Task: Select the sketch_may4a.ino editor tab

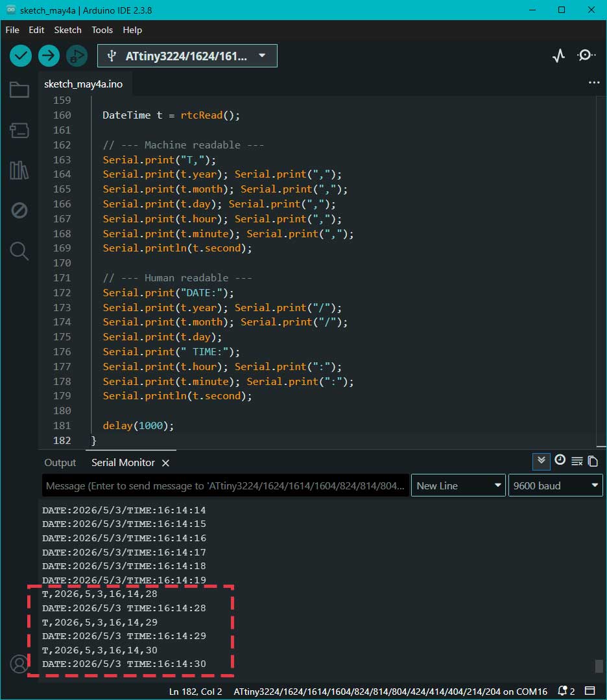Action: coord(83,84)
